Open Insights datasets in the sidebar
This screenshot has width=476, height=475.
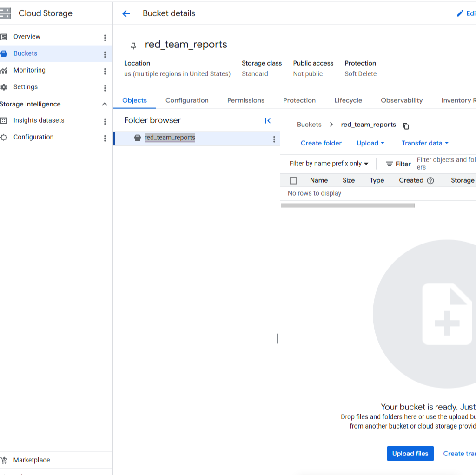tap(39, 120)
